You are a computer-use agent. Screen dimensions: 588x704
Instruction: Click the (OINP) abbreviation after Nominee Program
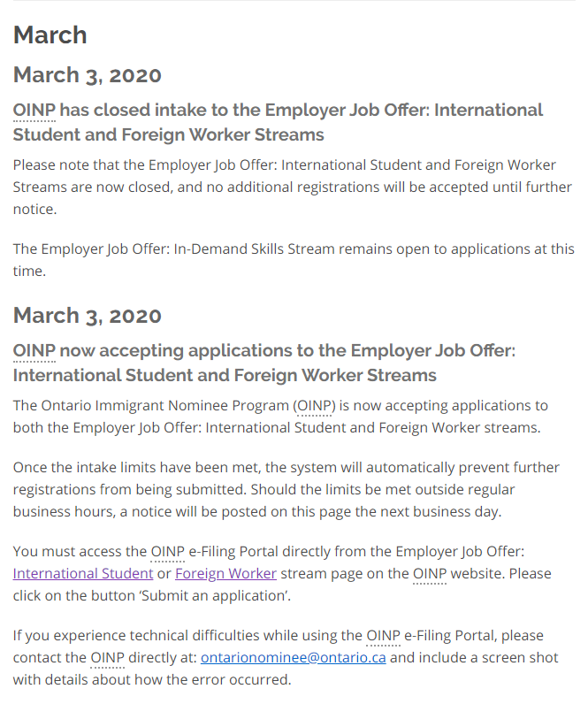[314, 405]
